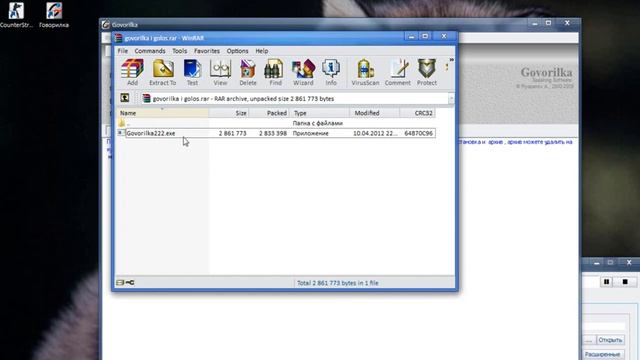Viewport: 640px width, 360px height.
Task: Maximize the WinRAR window
Action: point(425,36)
